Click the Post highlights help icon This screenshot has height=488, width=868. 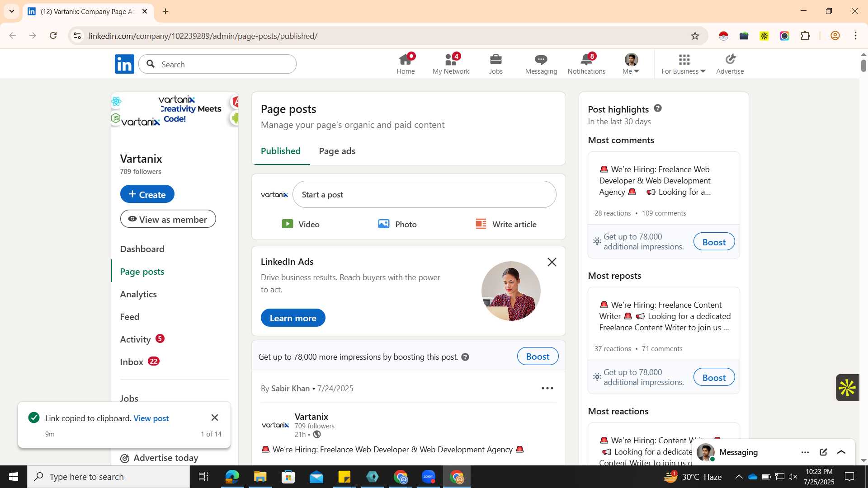[x=658, y=108]
